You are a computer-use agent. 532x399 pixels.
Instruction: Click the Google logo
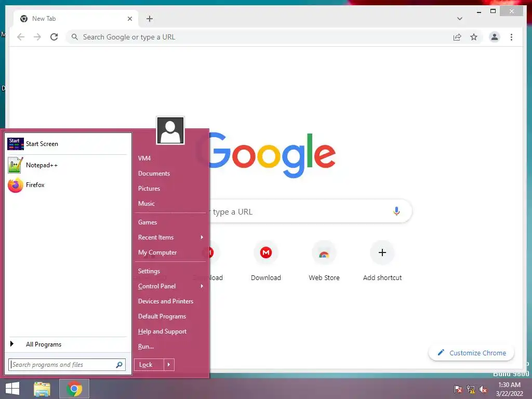[272, 155]
